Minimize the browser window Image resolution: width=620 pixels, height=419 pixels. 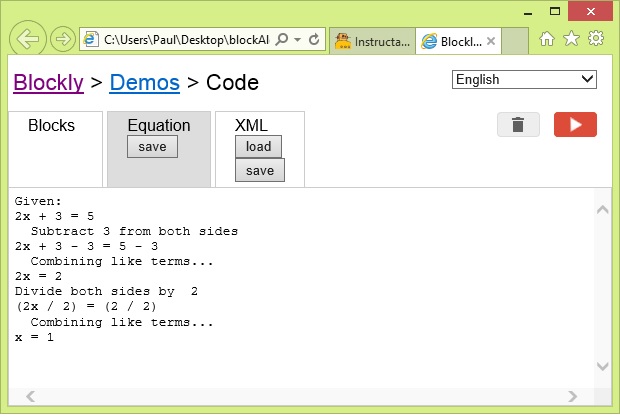pyautogui.click(x=528, y=12)
